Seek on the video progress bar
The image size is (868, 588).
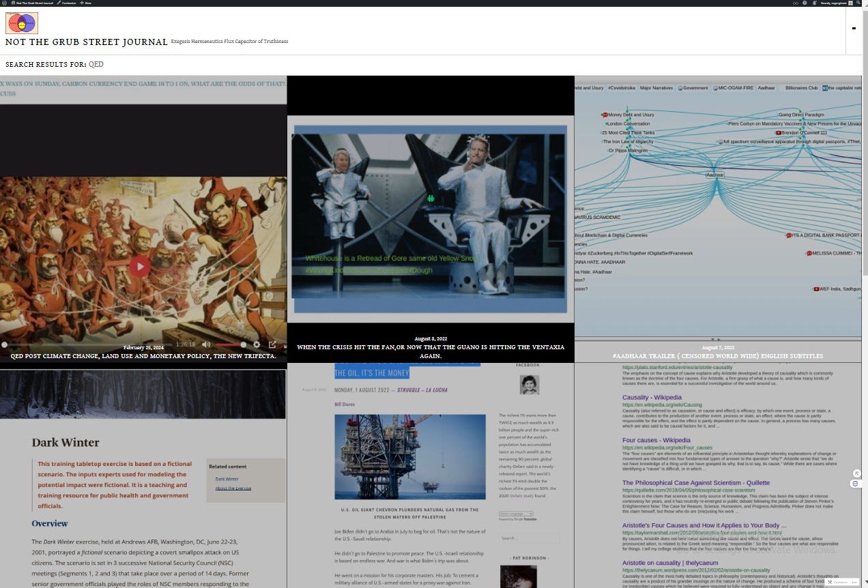pyautogui.click(x=85, y=344)
